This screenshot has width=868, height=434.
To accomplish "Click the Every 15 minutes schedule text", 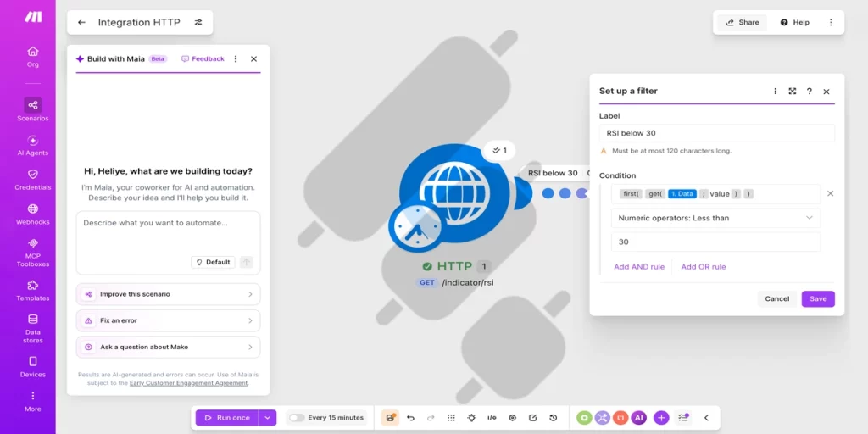I will pyautogui.click(x=336, y=418).
